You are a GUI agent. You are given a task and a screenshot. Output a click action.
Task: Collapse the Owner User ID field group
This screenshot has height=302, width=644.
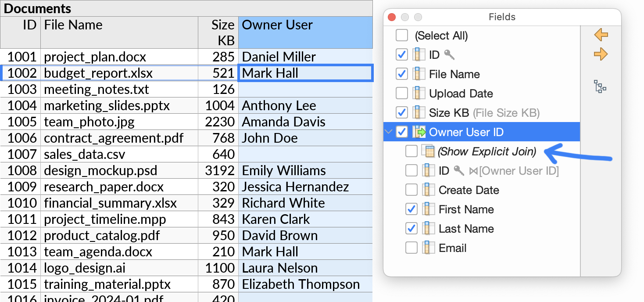pyautogui.click(x=388, y=132)
